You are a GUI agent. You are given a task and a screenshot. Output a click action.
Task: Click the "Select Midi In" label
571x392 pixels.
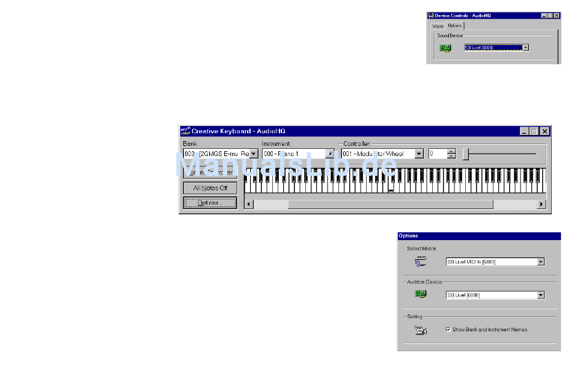pyautogui.click(x=421, y=249)
